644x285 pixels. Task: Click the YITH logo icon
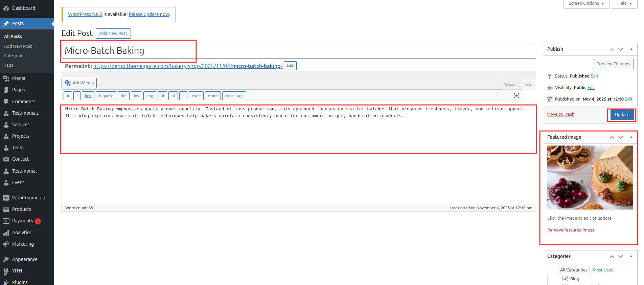(6, 271)
